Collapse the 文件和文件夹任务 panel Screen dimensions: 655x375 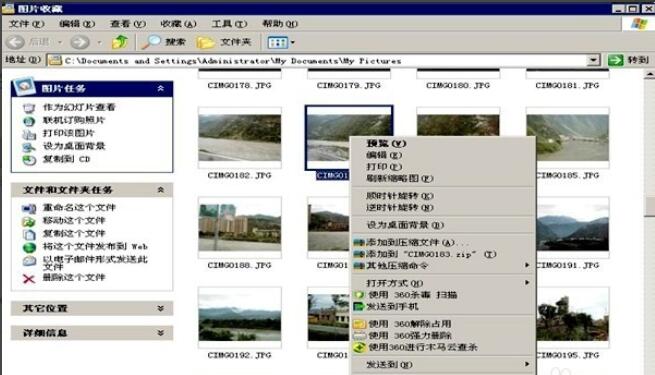(x=160, y=190)
